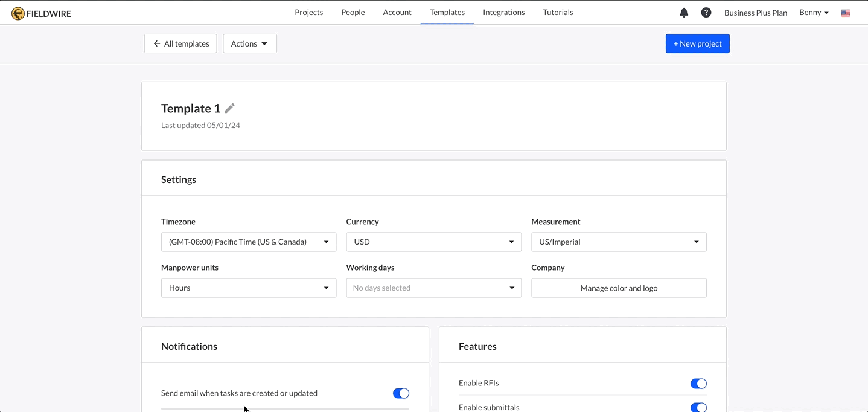Viewport: 868px width, 412px height.
Task: Click the help question mark icon
Action: pyautogui.click(x=706, y=12)
